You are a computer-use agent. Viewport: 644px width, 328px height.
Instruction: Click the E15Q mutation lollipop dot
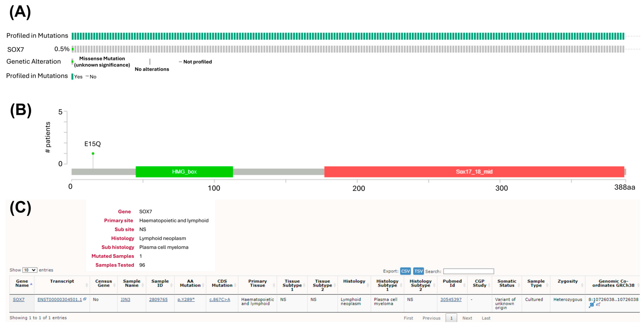click(x=93, y=153)
